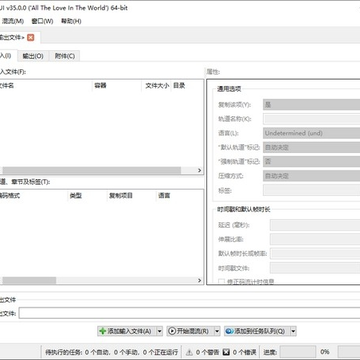Image resolution: width=360 pixels, height=360 pixels.
Task: Click the 待执行的任务 status text
Action: click(112, 352)
